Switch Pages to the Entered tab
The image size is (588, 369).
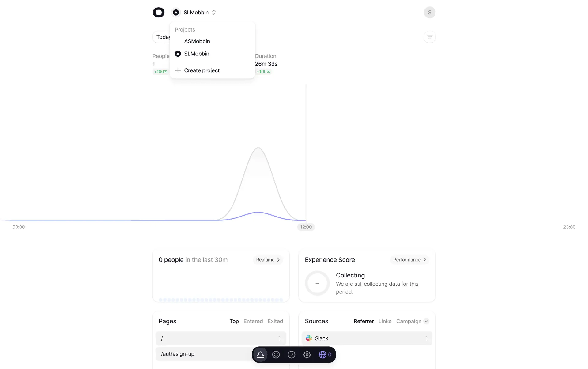[253, 321]
